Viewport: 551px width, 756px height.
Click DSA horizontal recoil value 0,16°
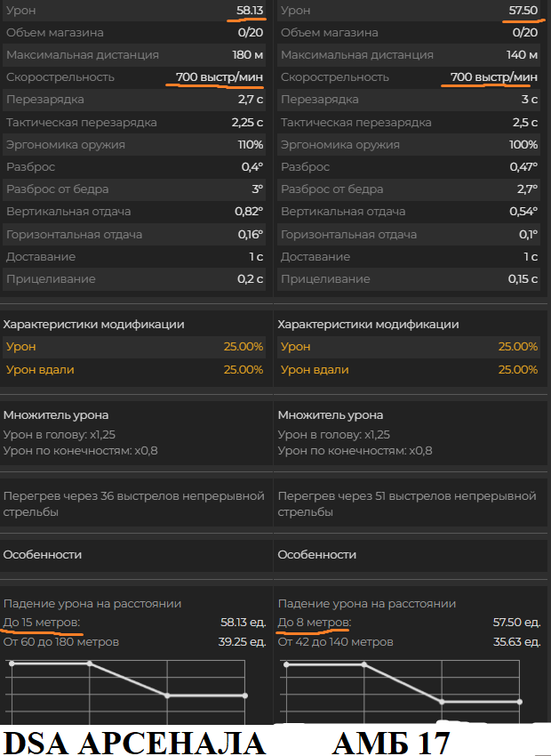click(x=251, y=234)
